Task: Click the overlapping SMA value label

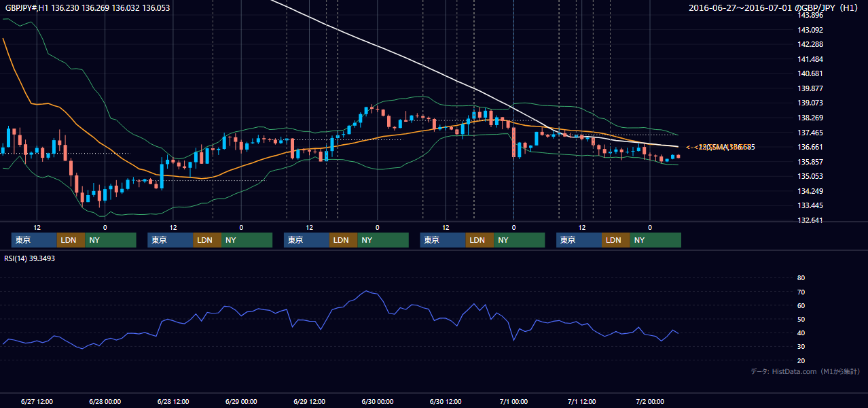Action: coord(721,147)
